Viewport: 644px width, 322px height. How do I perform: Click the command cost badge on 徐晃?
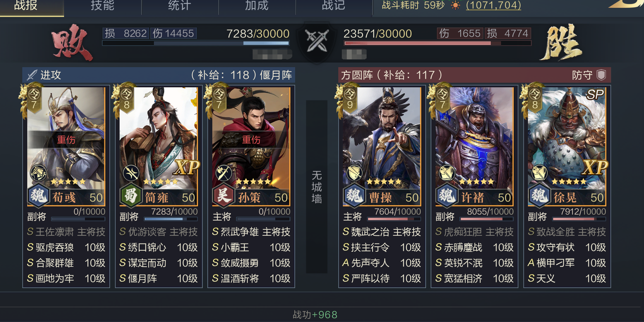534,99
